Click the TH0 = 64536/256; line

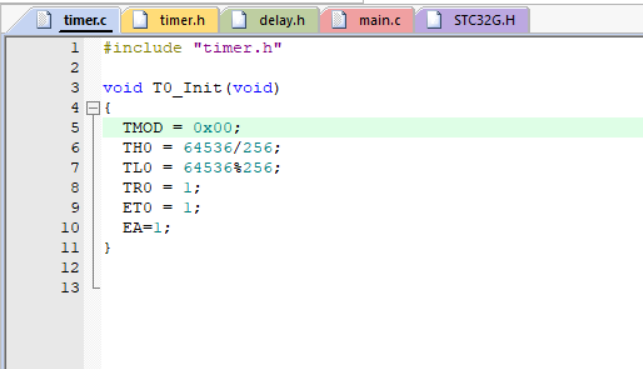(x=201, y=148)
